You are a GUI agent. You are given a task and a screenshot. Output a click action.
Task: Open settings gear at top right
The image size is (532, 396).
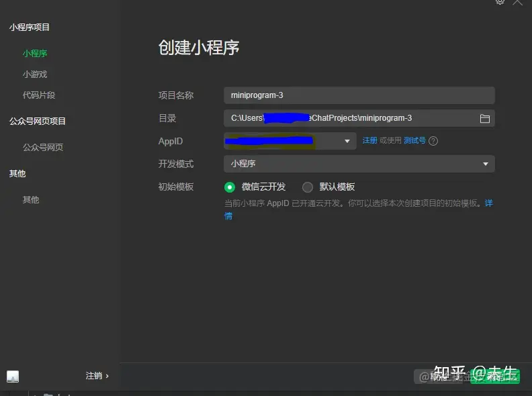500,2
